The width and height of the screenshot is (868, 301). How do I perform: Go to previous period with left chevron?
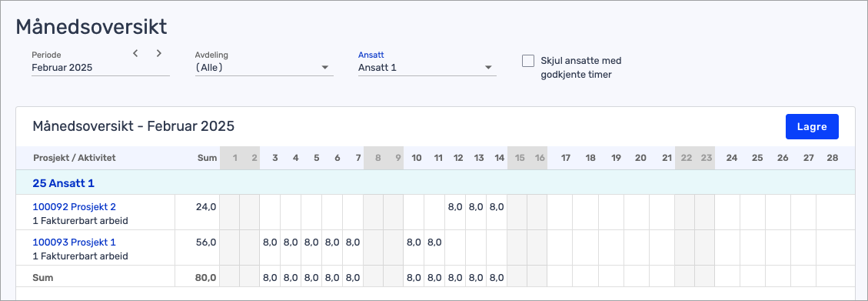pos(135,53)
